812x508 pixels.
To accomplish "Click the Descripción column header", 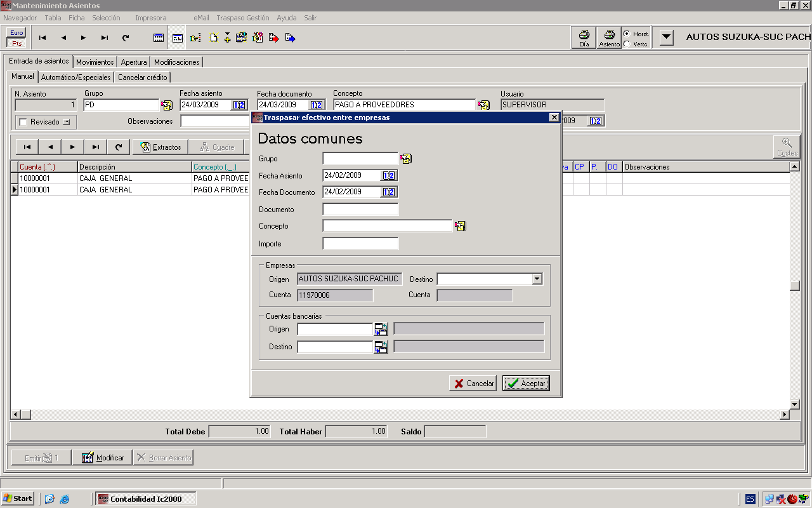I will point(134,167).
